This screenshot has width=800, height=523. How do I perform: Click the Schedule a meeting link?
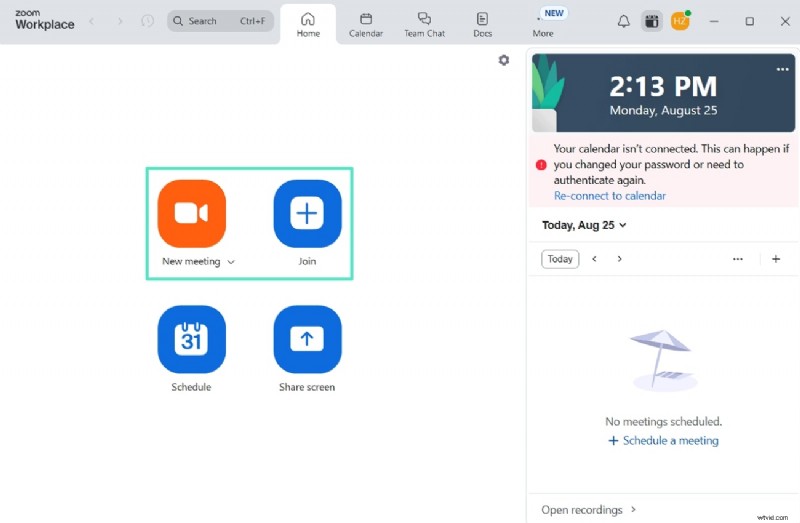click(663, 441)
